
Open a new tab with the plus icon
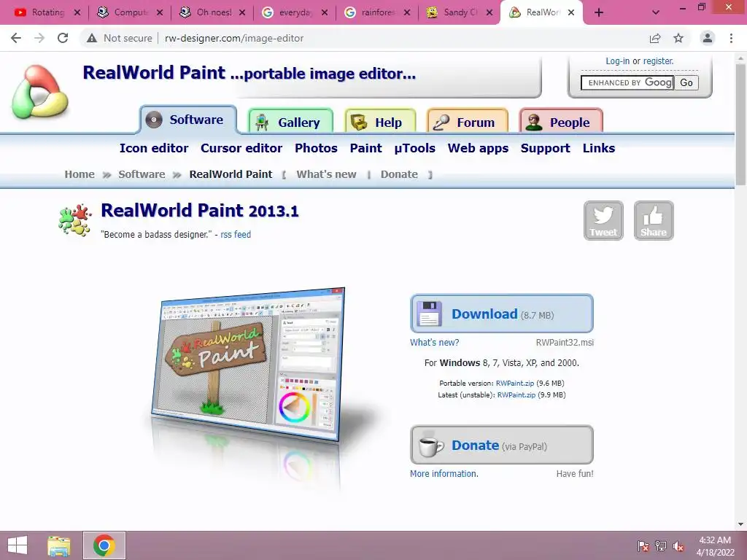pyautogui.click(x=599, y=13)
